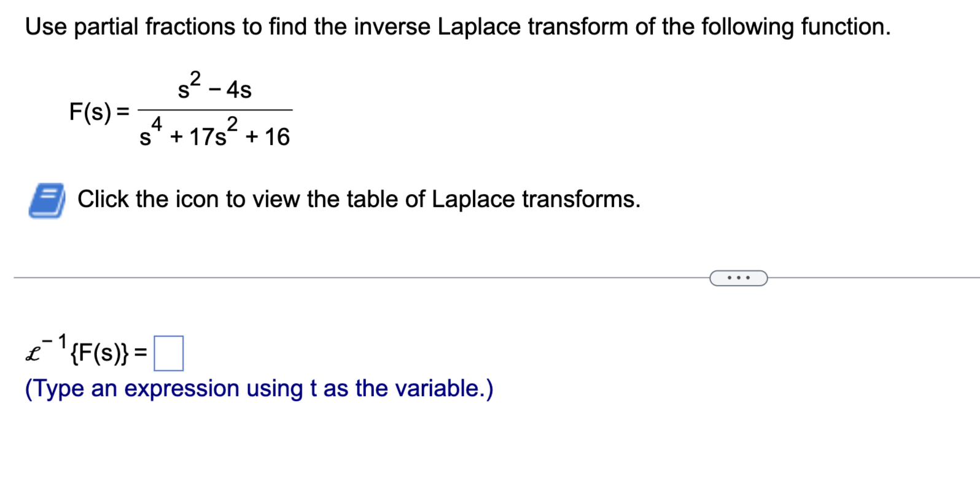Click the horizontal divider line
Screen dimensions: 980x479
click(x=368, y=278)
